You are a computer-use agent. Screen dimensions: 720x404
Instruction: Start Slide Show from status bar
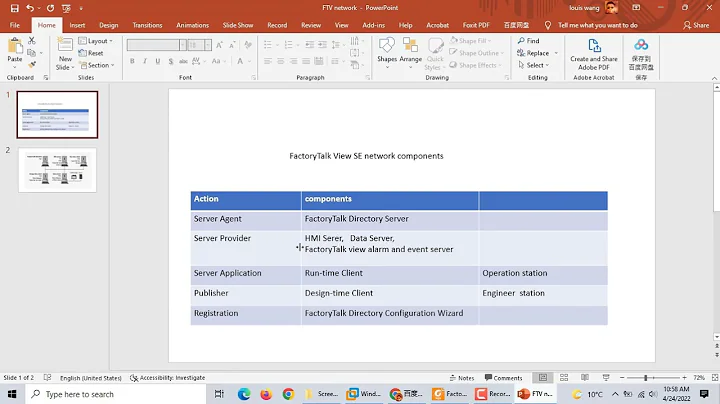click(x=606, y=377)
